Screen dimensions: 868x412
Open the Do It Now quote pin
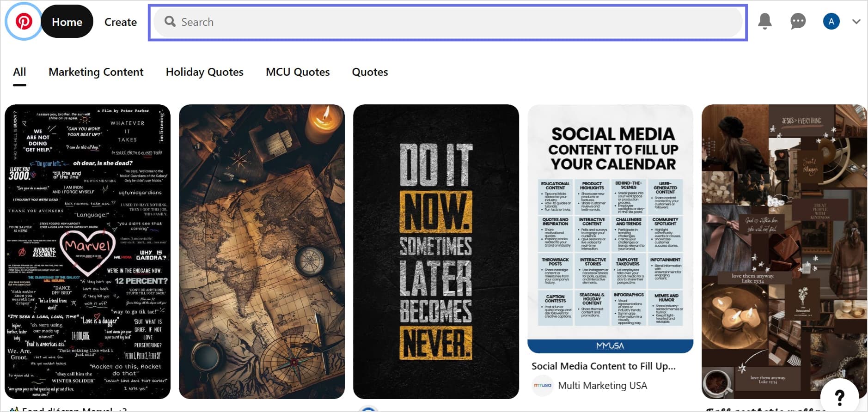[x=436, y=252]
